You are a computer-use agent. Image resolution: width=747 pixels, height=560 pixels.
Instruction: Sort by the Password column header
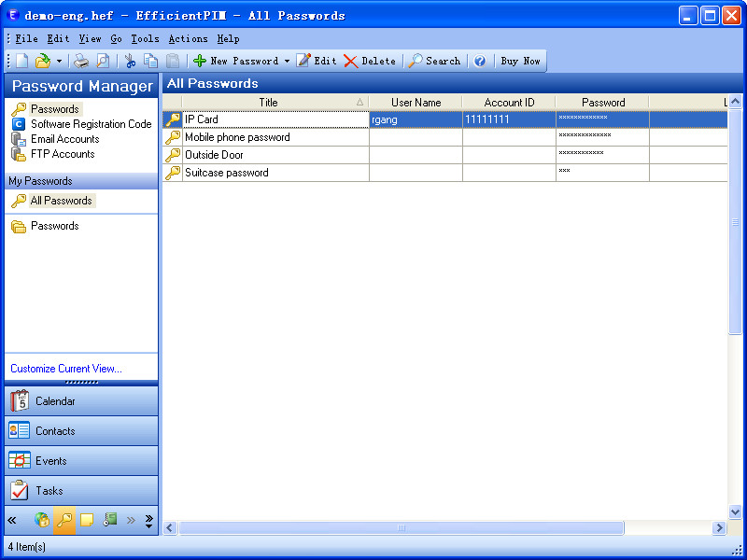tap(602, 103)
